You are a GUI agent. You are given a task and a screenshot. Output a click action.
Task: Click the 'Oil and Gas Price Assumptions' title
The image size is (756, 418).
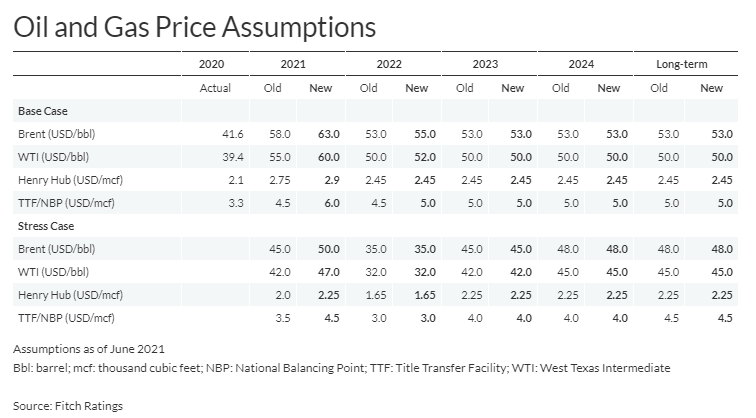(194, 27)
